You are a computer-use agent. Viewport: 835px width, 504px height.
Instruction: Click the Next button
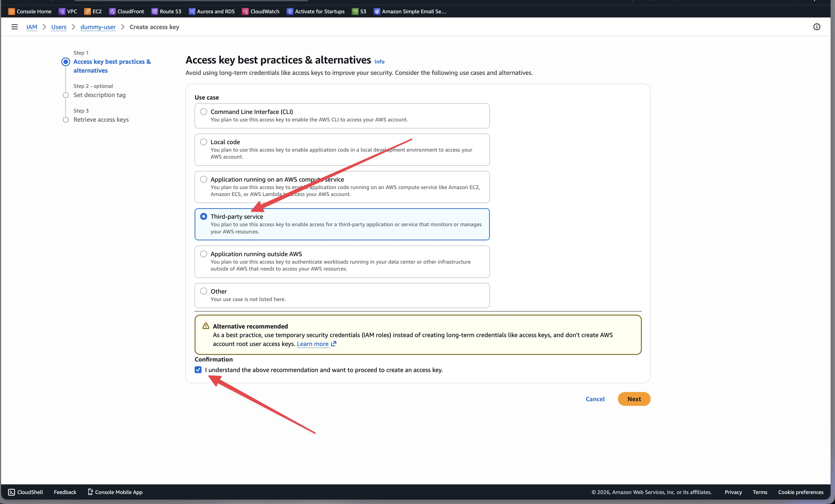[634, 399]
